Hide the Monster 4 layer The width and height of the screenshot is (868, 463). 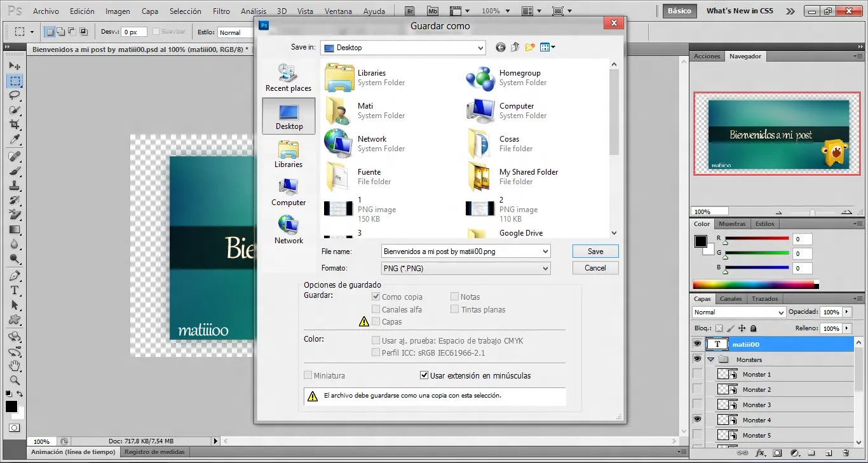click(x=698, y=420)
